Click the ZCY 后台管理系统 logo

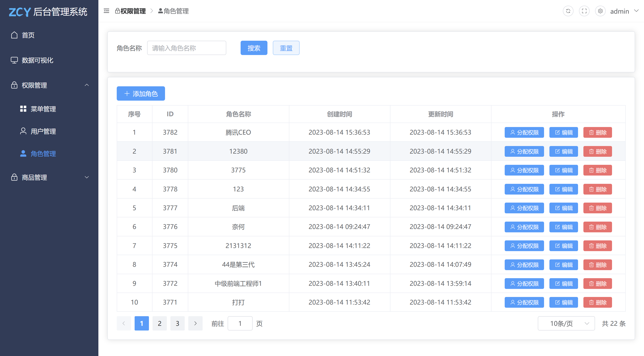[48, 12]
